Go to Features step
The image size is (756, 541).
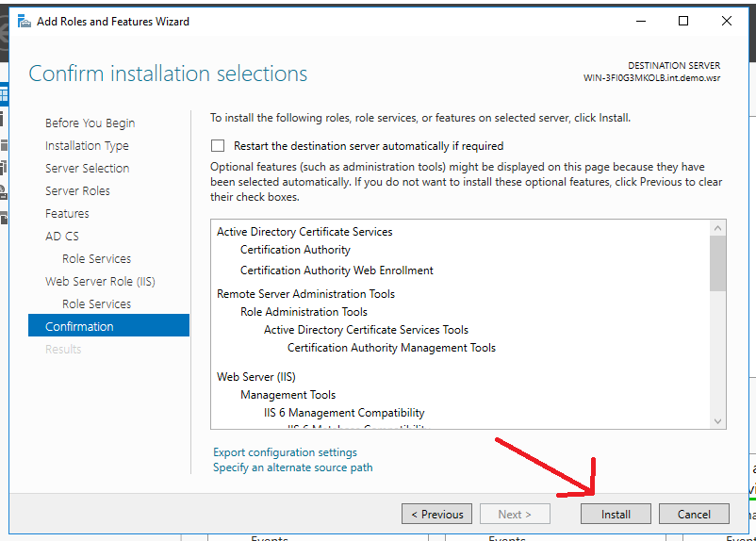67,214
